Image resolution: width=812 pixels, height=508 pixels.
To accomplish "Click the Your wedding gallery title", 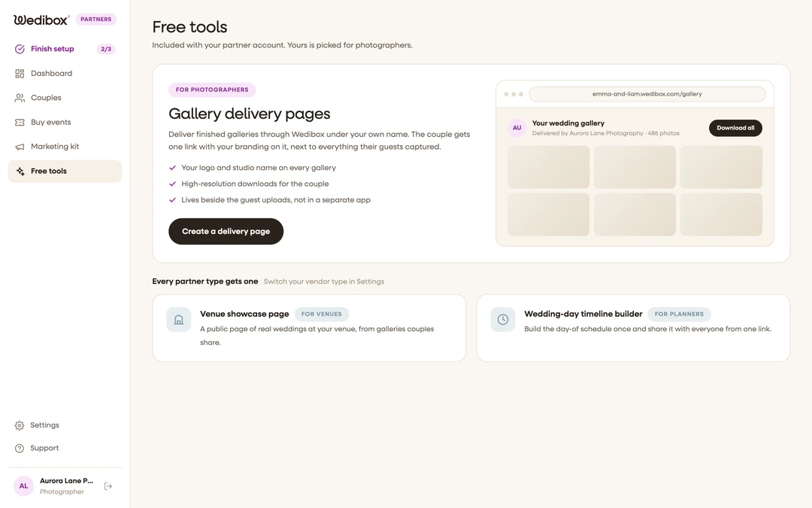I will pyautogui.click(x=568, y=123).
